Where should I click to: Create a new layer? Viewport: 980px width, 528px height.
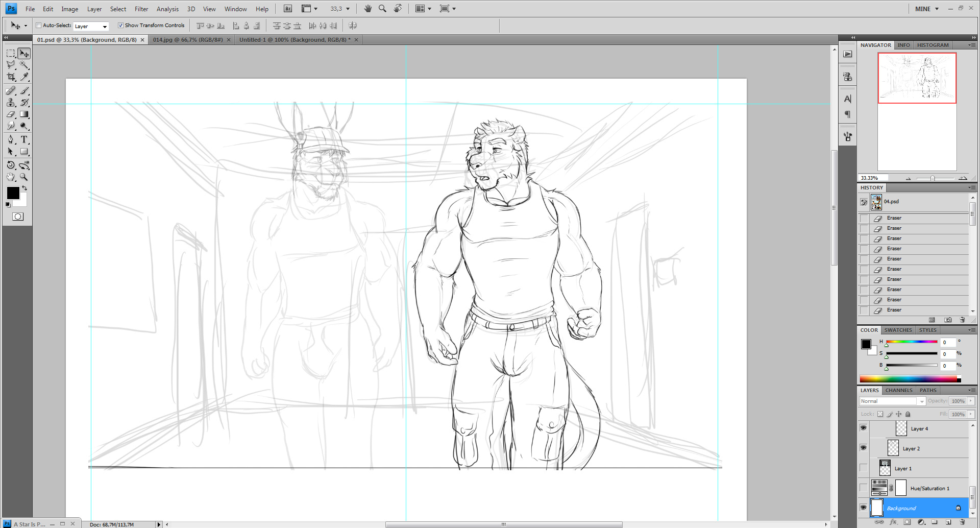pos(948,522)
